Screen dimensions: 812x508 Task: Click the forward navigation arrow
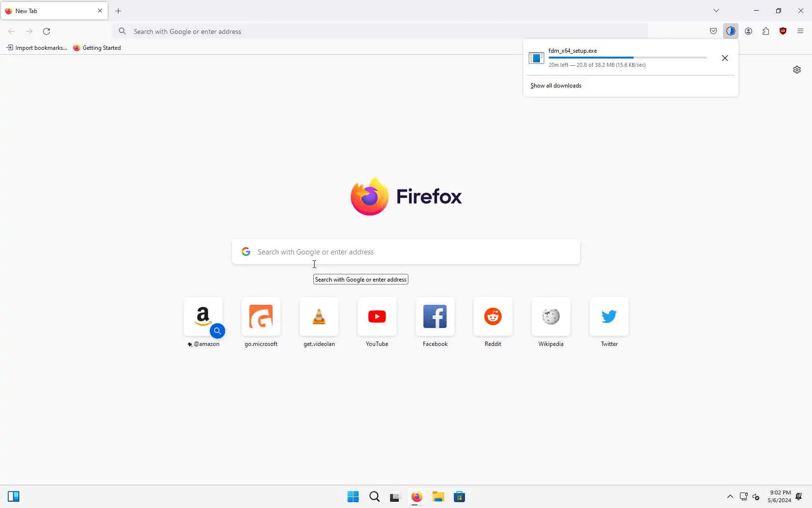pyautogui.click(x=29, y=31)
